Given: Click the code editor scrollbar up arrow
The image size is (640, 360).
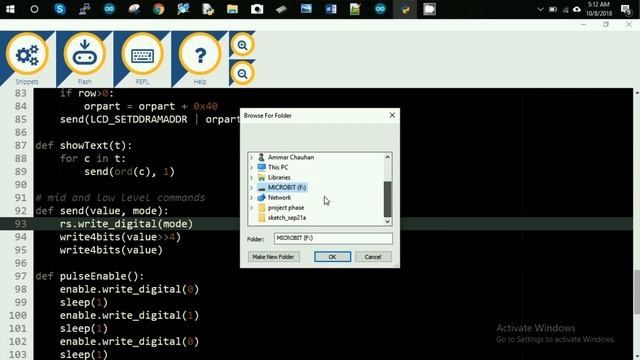Looking at the screenshot, I should (x=637, y=93).
